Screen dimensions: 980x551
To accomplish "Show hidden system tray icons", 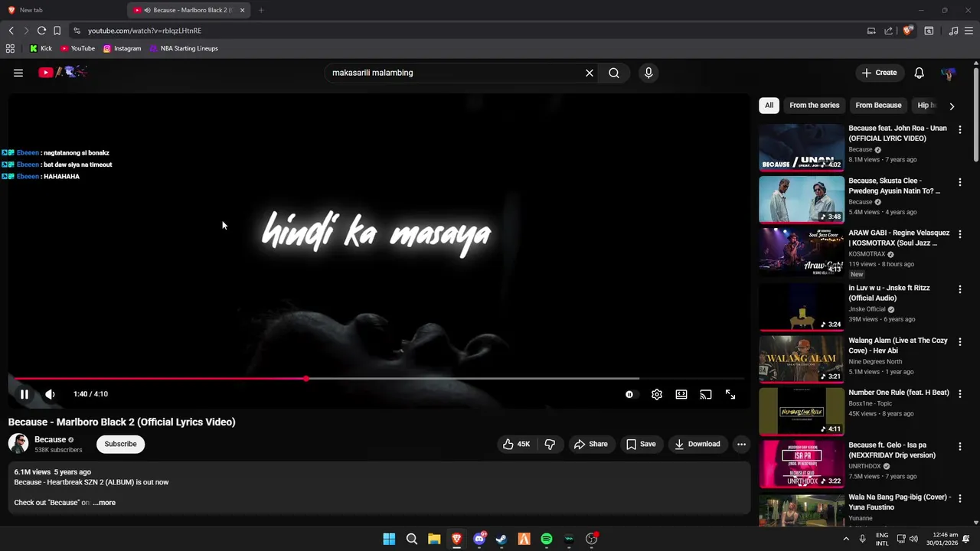I will [846, 539].
